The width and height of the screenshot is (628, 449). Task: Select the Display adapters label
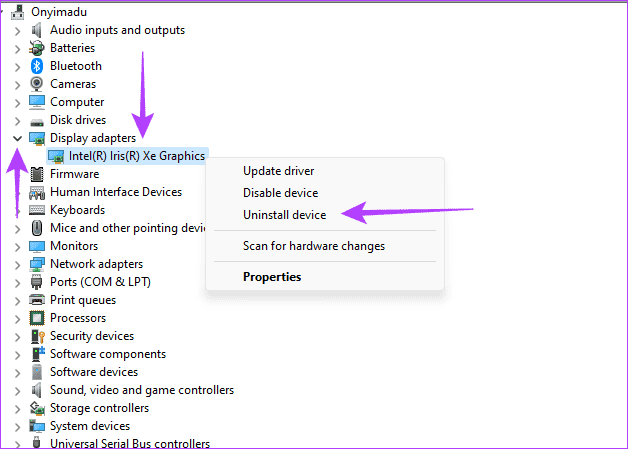(93, 138)
